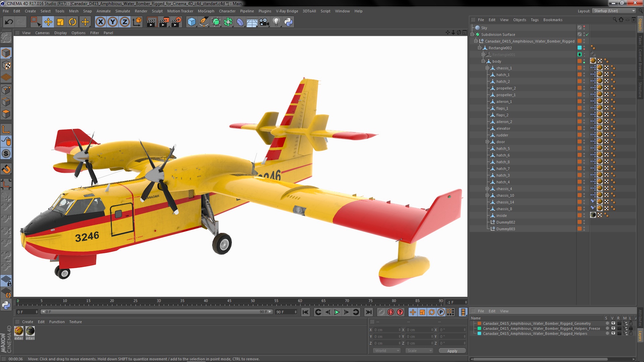The width and height of the screenshot is (644, 362).
Task: Click the coordinate system icon
Action: pyautogui.click(x=137, y=22)
